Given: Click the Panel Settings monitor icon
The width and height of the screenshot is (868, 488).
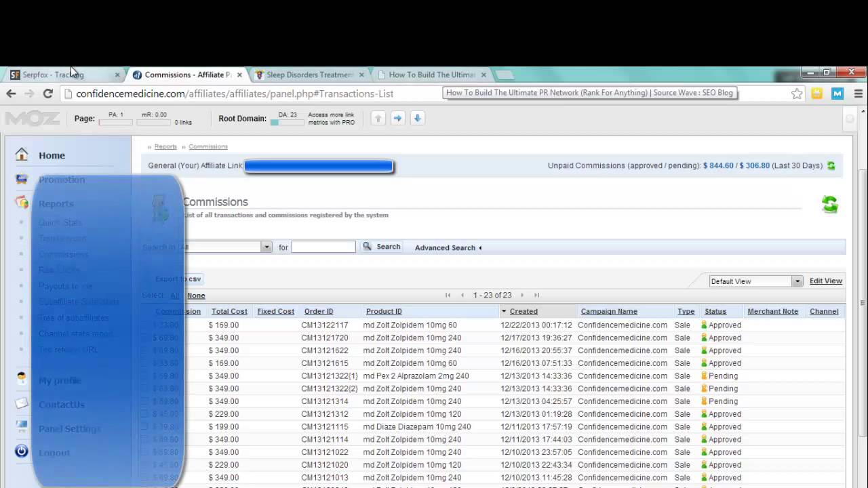Looking at the screenshot, I should [22, 427].
